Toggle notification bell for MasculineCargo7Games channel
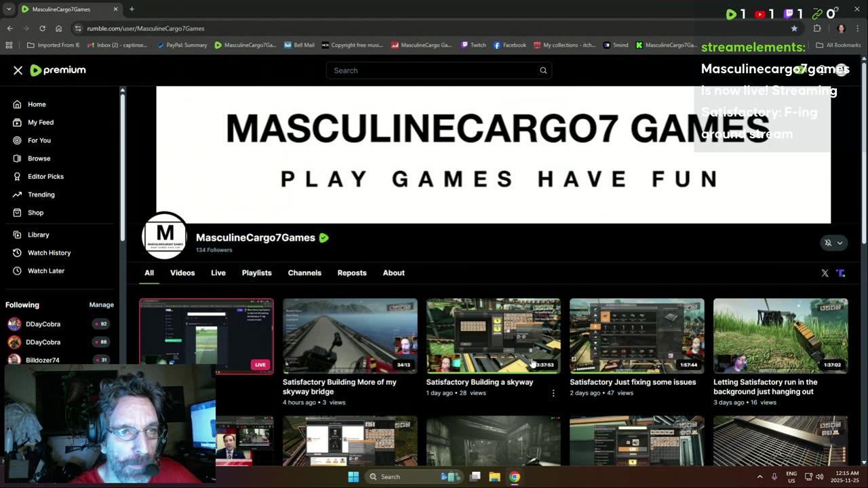Viewport: 868px width, 488px height. pos(828,243)
